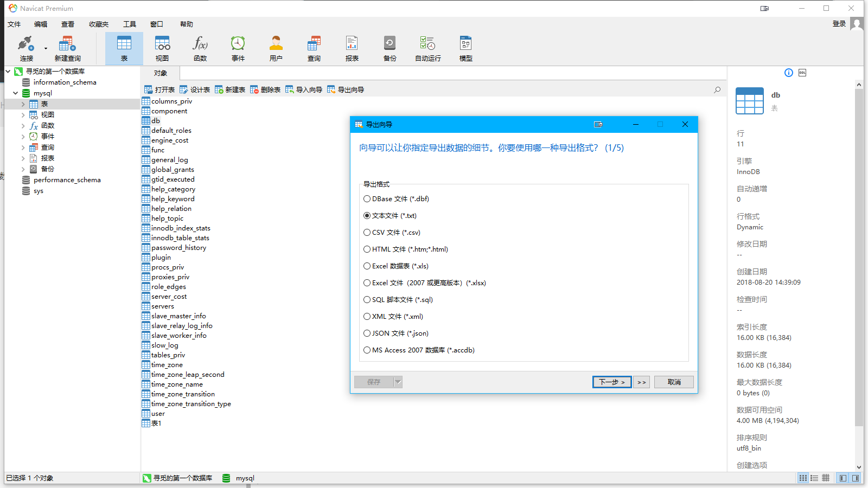Viewport: 868px width, 488px height.
Task: Expand the Tables tree node
Action: tap(23, 104)
